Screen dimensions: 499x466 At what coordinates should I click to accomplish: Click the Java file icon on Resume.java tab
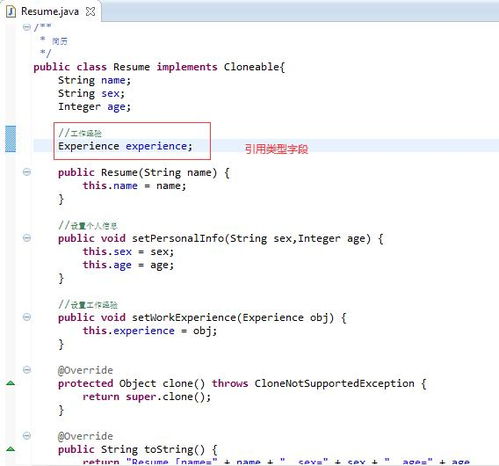click(x=11, y=11)
